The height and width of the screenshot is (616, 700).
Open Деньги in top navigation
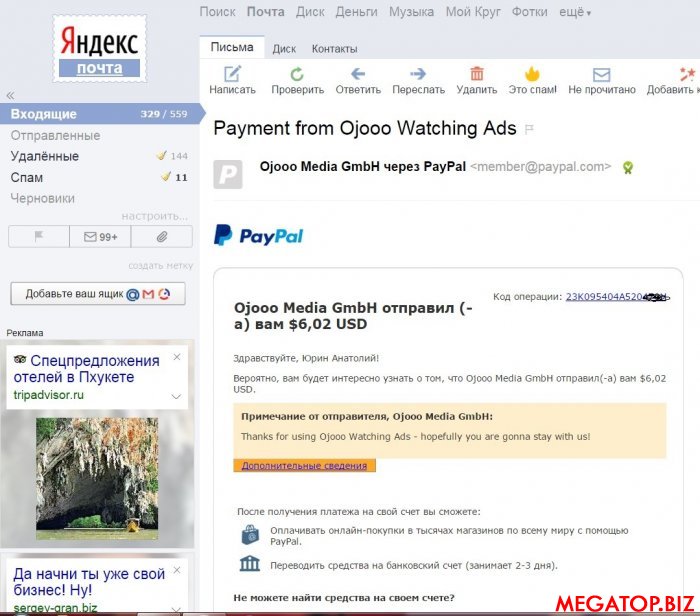pyautogui.click(x=356, y=12)
